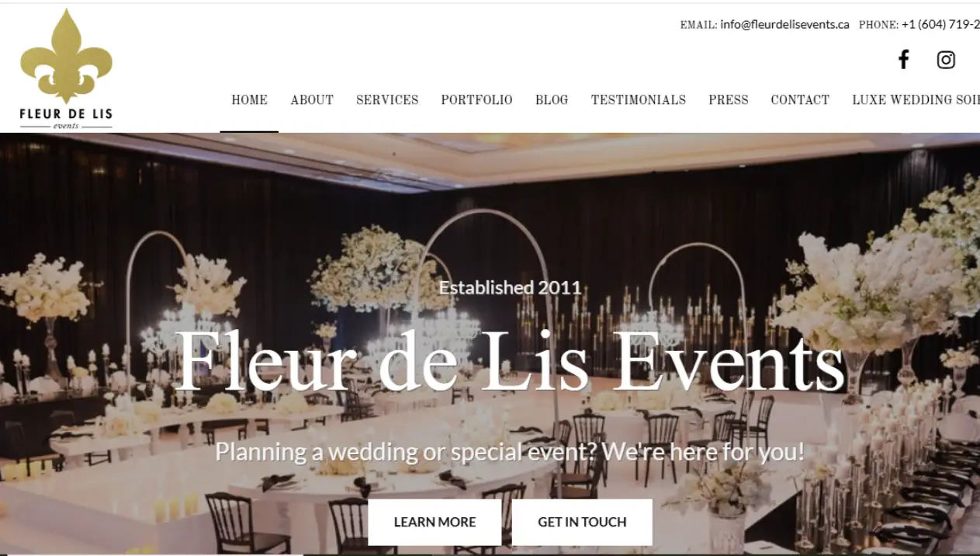The image size is (980, 556).
Task: Click the Learn More button
Action: [435, 522]
